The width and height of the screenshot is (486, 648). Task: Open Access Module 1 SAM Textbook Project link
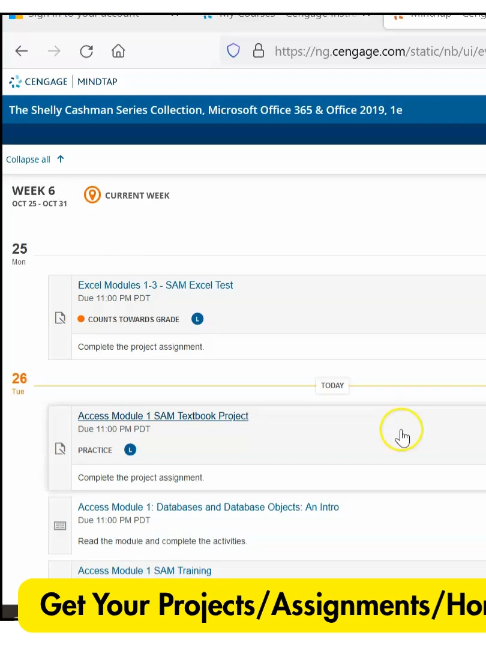coord(163,416)
